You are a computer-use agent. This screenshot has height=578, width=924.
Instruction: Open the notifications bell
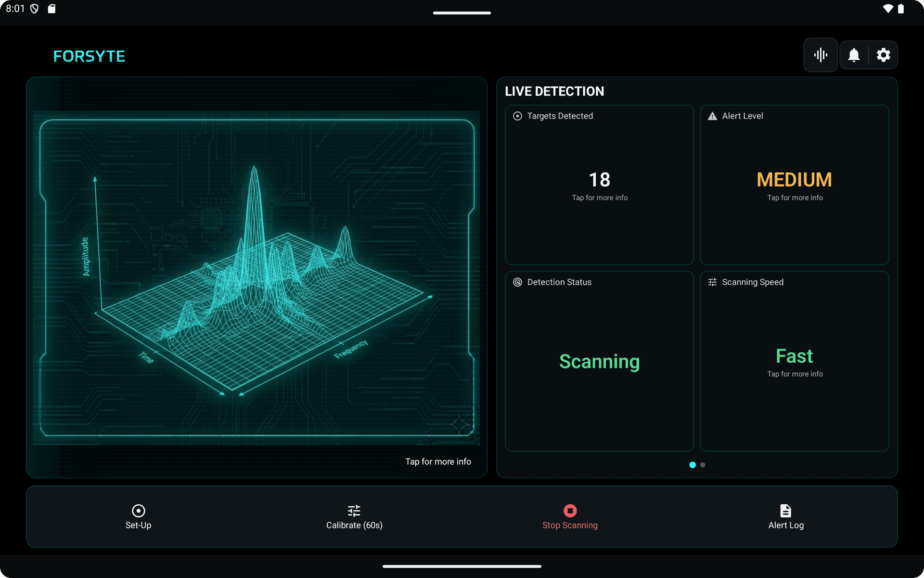tap(854, 54)
